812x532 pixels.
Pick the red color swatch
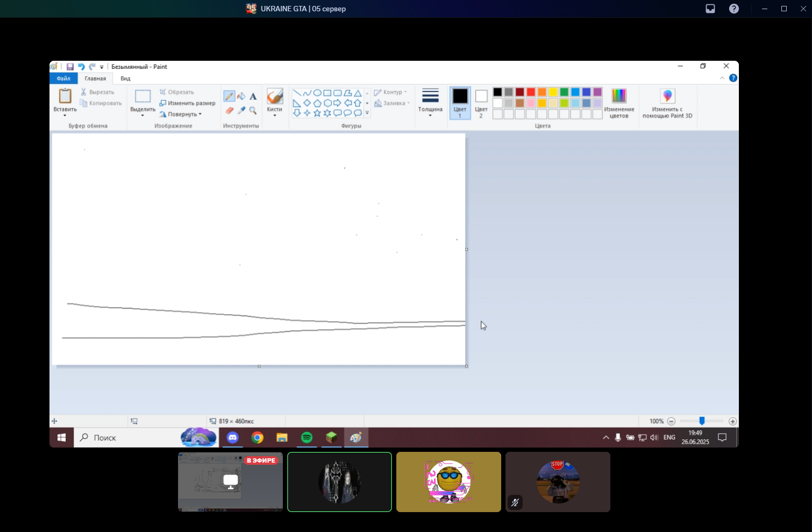[x=531, y=92]
